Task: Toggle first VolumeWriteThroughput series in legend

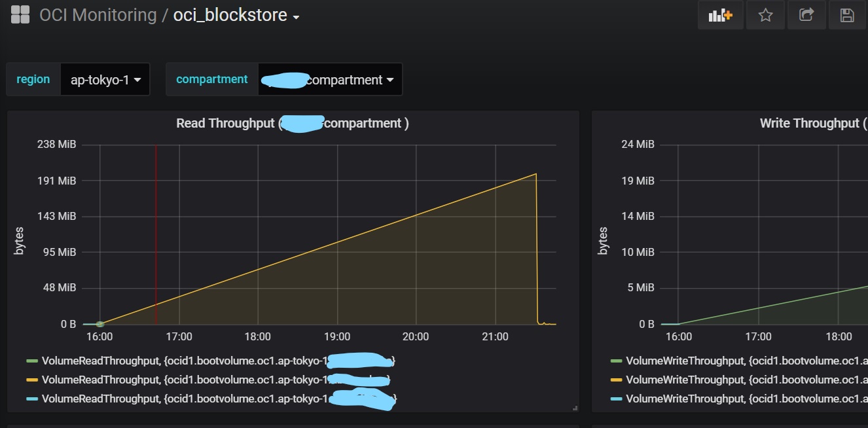Action: pos(747,361)
